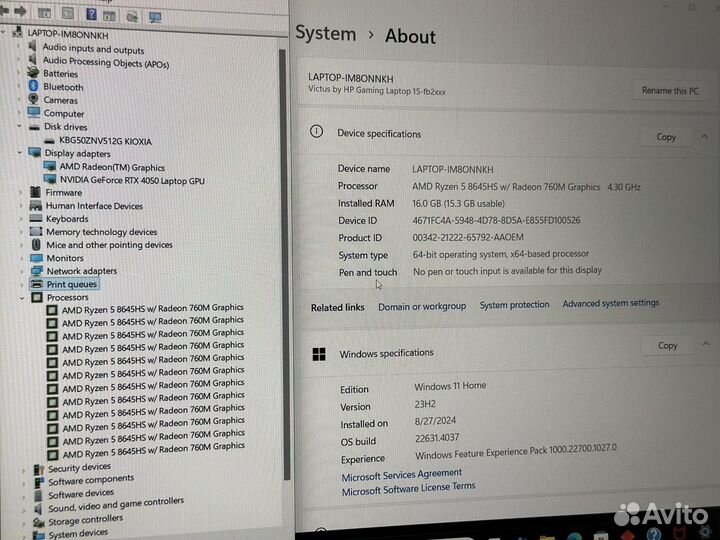Open the System protection link

(x=514, y=304)
